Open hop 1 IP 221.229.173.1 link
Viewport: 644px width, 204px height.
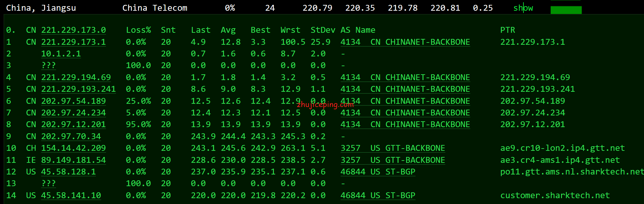(73, 42)
